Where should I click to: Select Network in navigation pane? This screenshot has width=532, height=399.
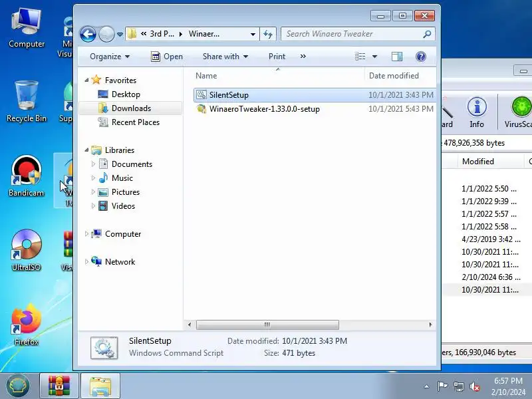point(120,261)
